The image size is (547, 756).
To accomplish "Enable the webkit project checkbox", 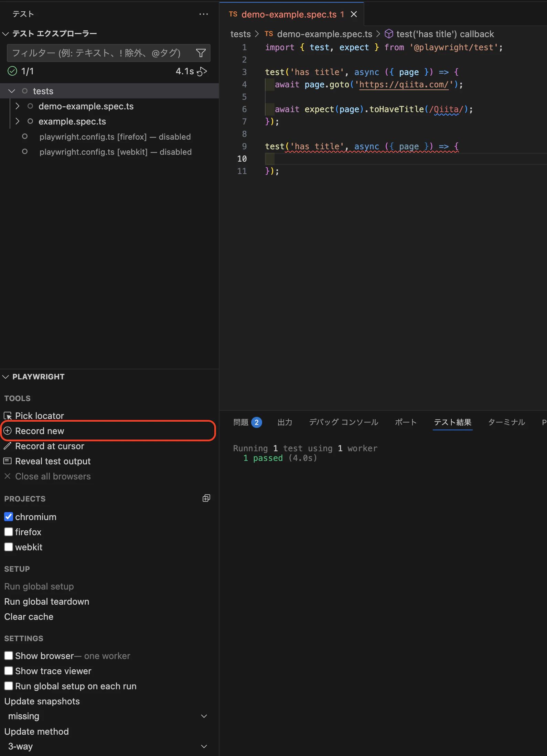I will tap(9, 547).
